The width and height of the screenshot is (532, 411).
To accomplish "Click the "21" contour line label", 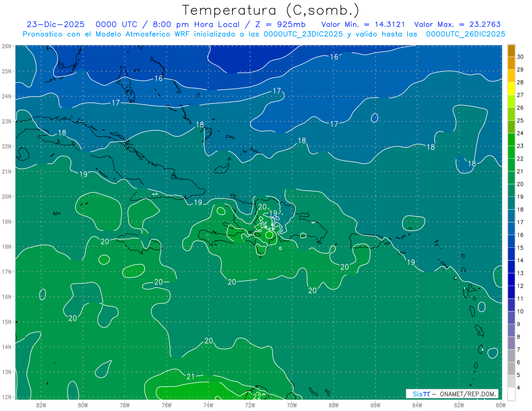I will (x=191, y=377).
